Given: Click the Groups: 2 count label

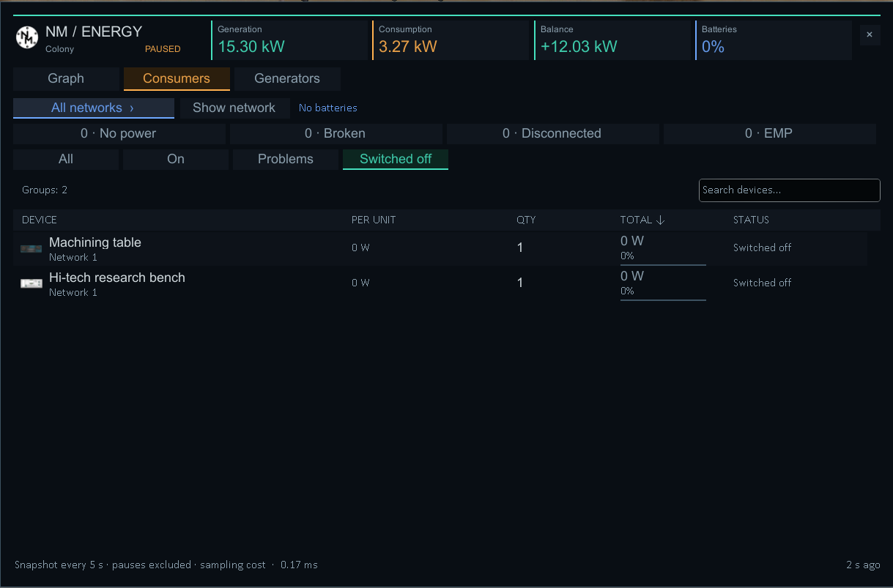Looking at the screenshot, I should coord(45,190).
